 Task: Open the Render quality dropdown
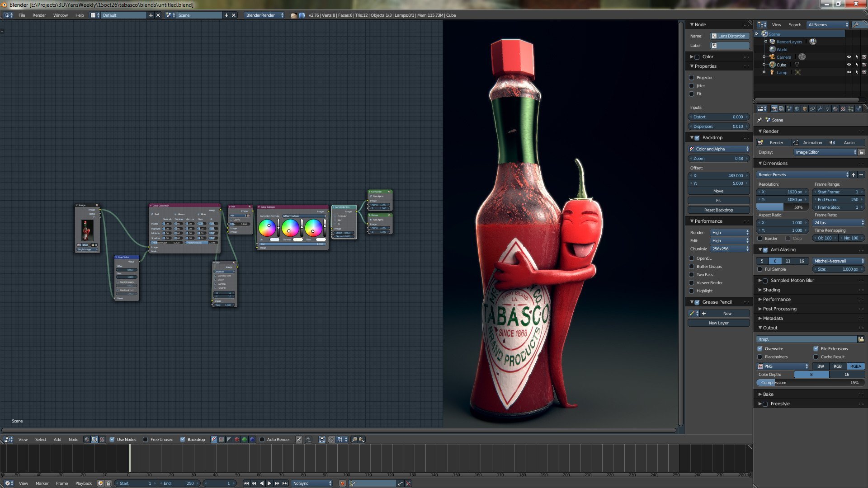(x=730, y=233)
